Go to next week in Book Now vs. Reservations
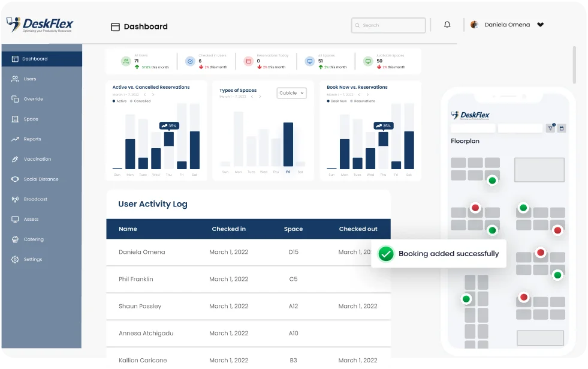The height and width of the screenshot is (369, 588). point(367,95)
